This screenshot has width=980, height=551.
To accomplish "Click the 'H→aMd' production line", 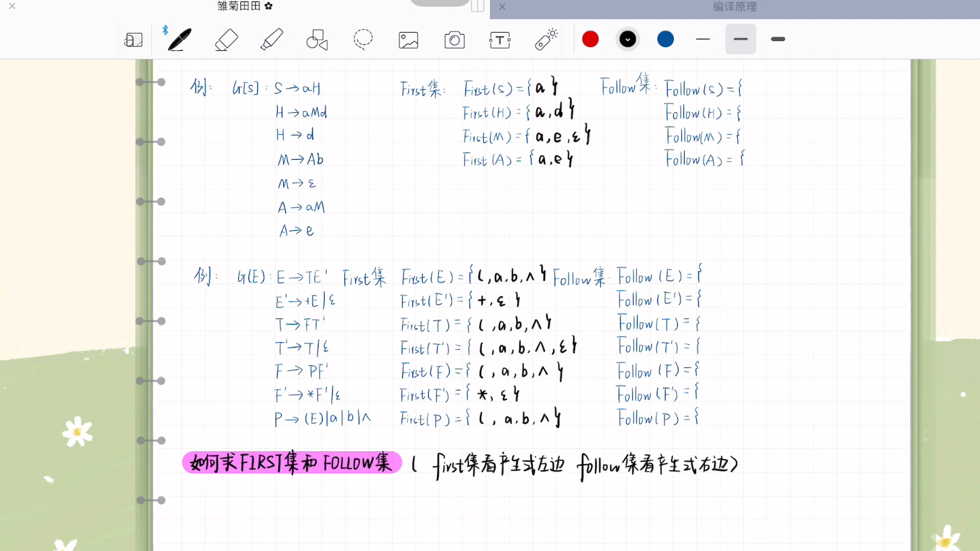I will [301, 112].
